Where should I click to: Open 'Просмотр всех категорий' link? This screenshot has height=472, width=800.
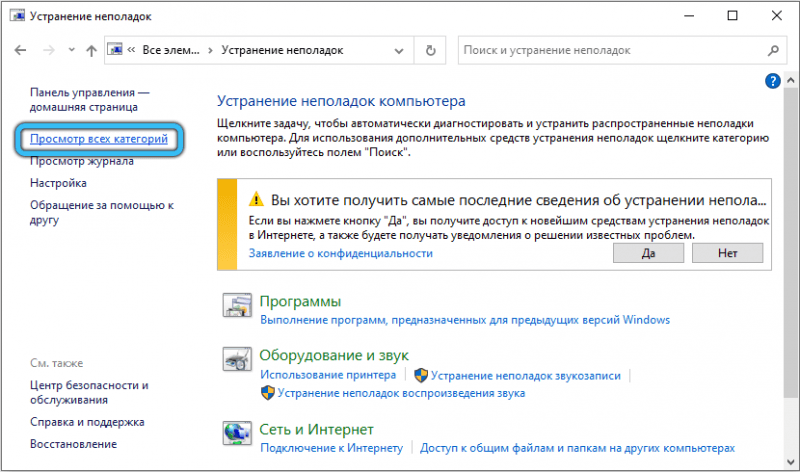pyautogui.click(x=98, y=139)
